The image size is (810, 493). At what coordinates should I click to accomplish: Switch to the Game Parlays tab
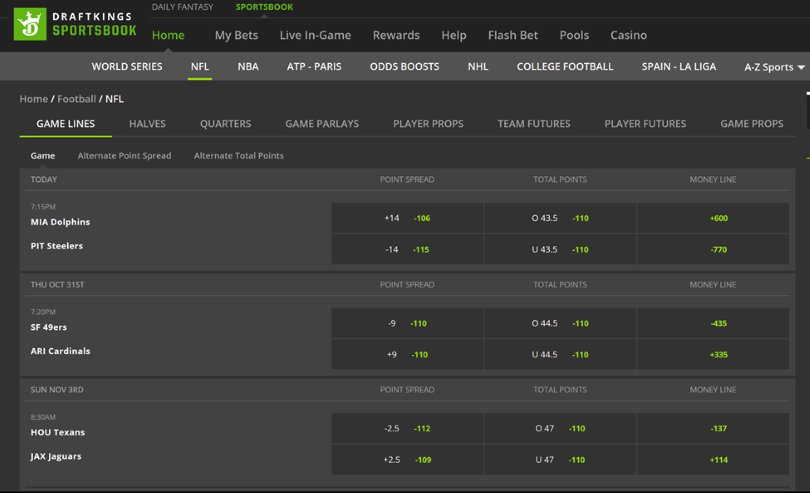pos(322,124)
